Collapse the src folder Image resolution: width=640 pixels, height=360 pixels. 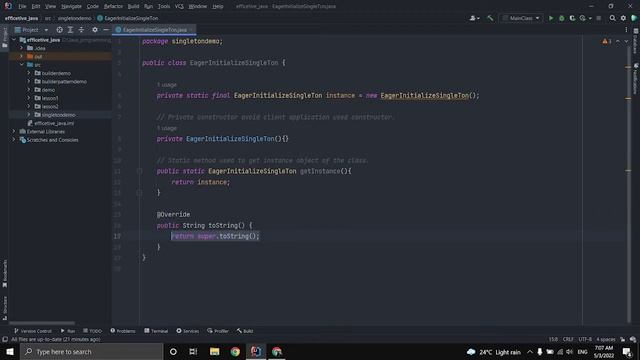22,64
